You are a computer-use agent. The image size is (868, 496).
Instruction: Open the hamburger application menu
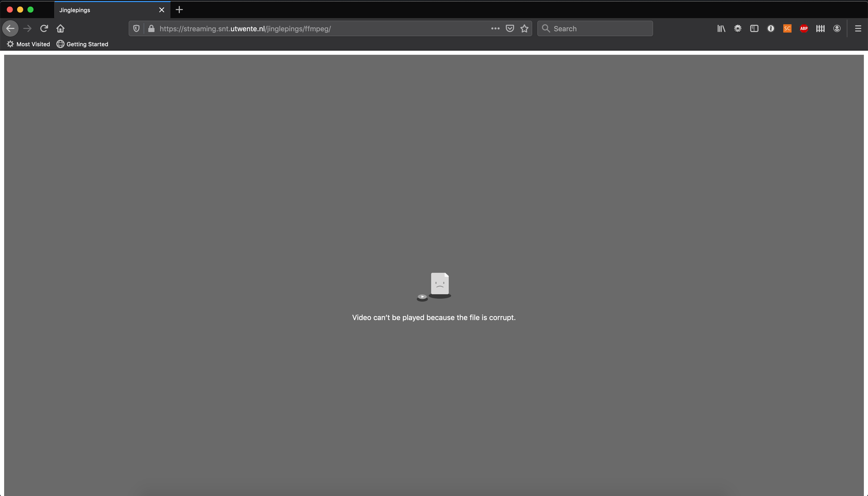858,29
